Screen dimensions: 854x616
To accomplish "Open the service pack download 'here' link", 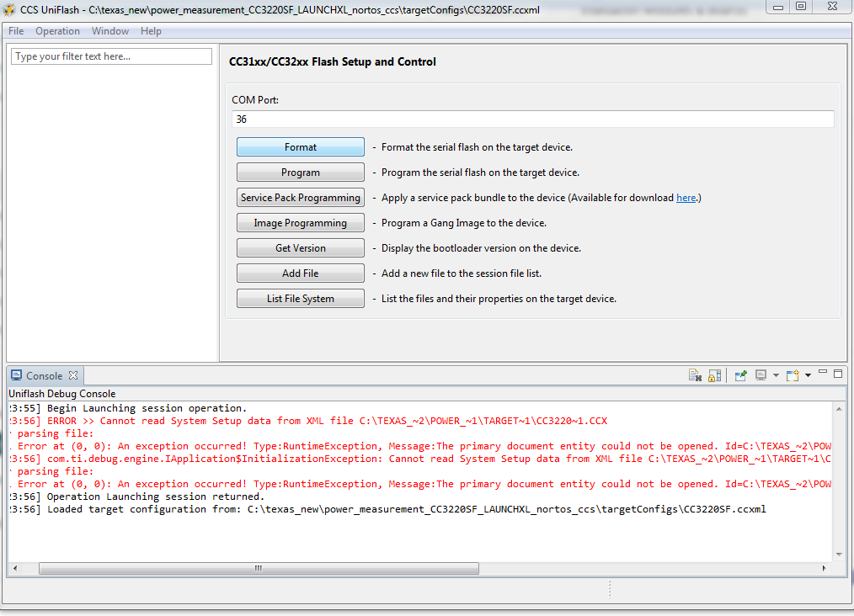I will (x=686, y=198).
